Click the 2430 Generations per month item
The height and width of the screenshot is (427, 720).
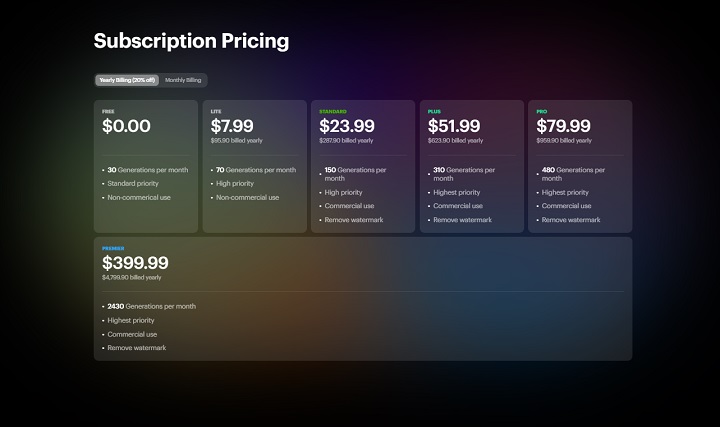click(152, 306)
